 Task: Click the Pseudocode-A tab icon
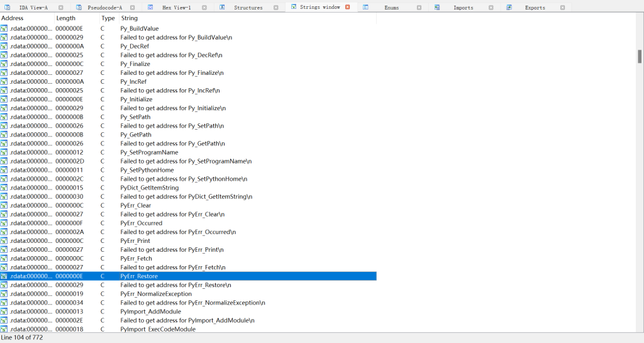pyautogui.click(x=79, y=8)
